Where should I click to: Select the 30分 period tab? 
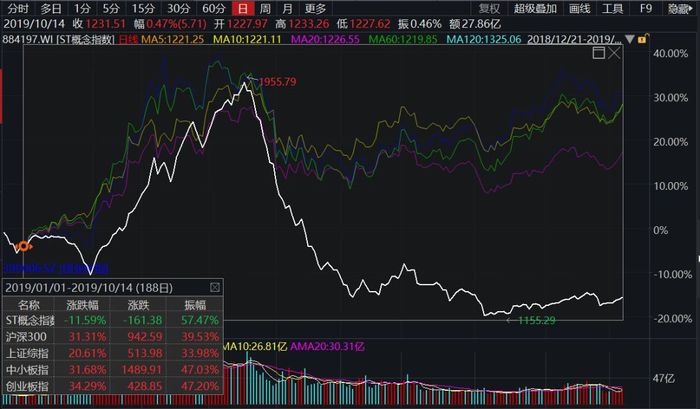[x=179, y=8]
